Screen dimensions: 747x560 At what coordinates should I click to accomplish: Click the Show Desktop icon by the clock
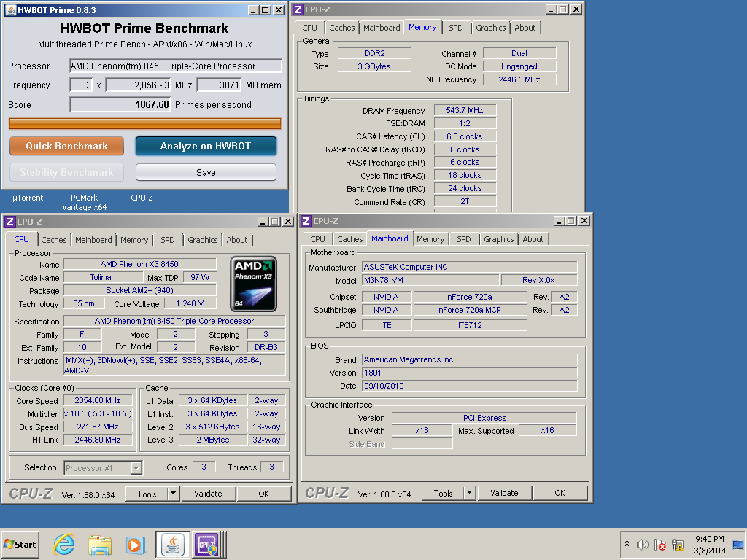click(x=738, y=544)
